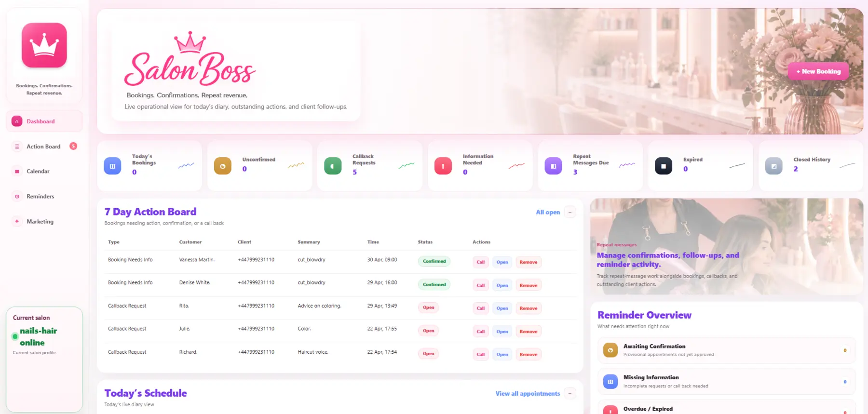Click Open status badge in Rita's row
The width and height of the screenshot is (868, 414).
point(428,307)
